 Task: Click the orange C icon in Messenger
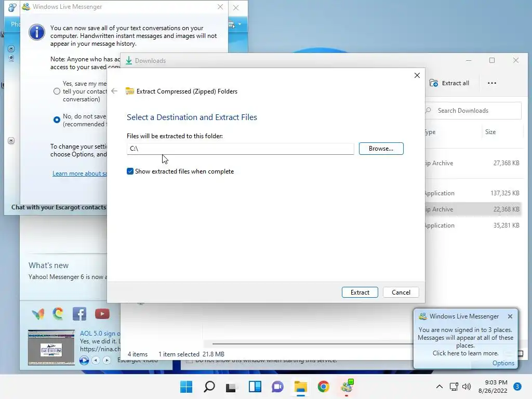58,313
